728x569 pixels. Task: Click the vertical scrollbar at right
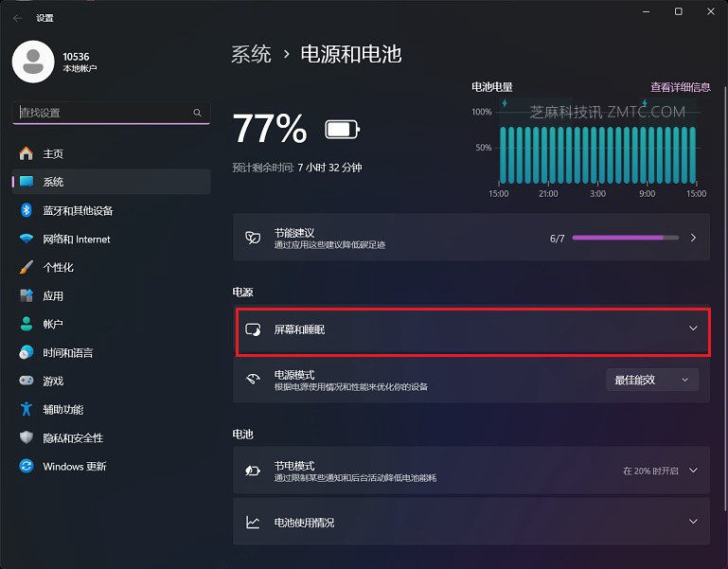tap(725, 297)
